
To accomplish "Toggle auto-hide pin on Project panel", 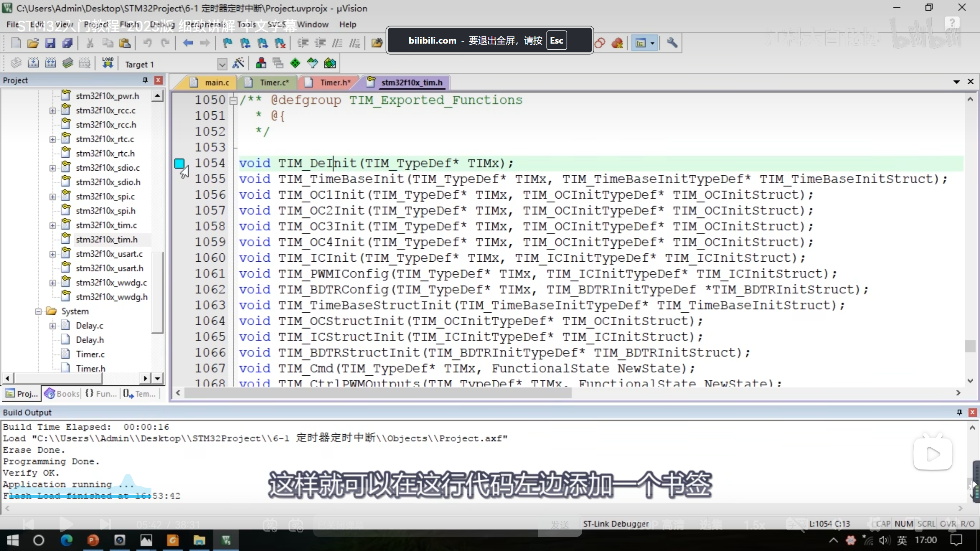I will [145, 80].
